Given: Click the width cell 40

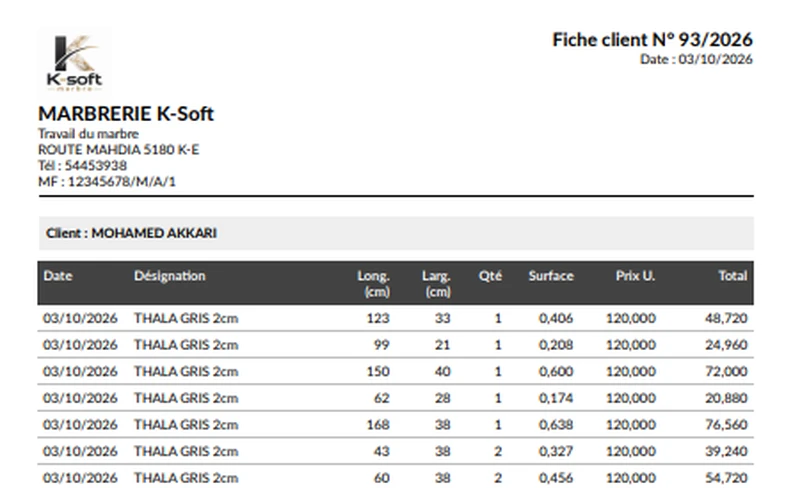Looking at the screenshot, I should pos(443,372).
